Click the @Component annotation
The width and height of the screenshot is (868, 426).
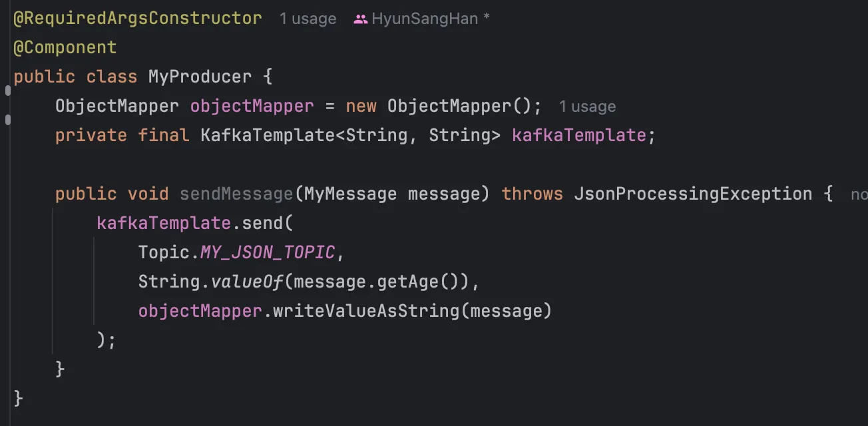65,47
